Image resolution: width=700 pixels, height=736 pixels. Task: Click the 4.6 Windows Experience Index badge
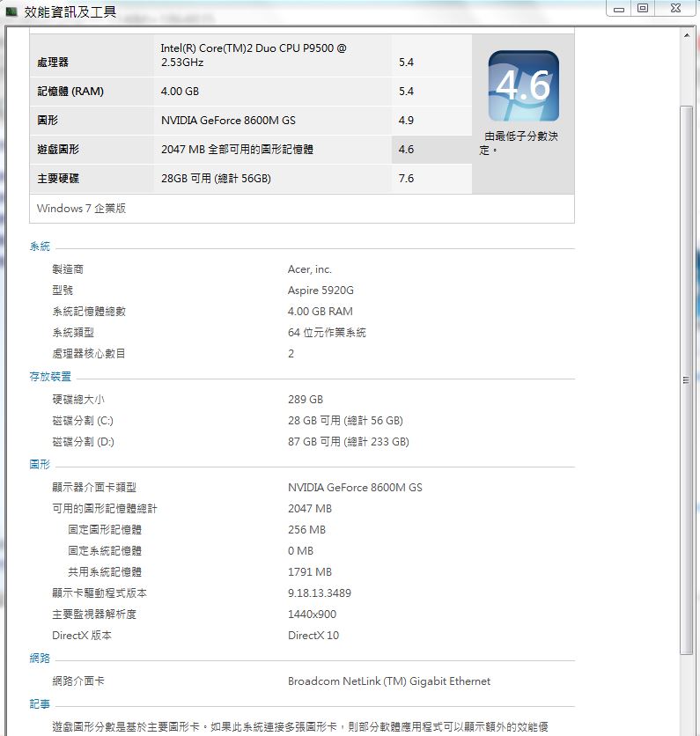(x=524, y=86)
